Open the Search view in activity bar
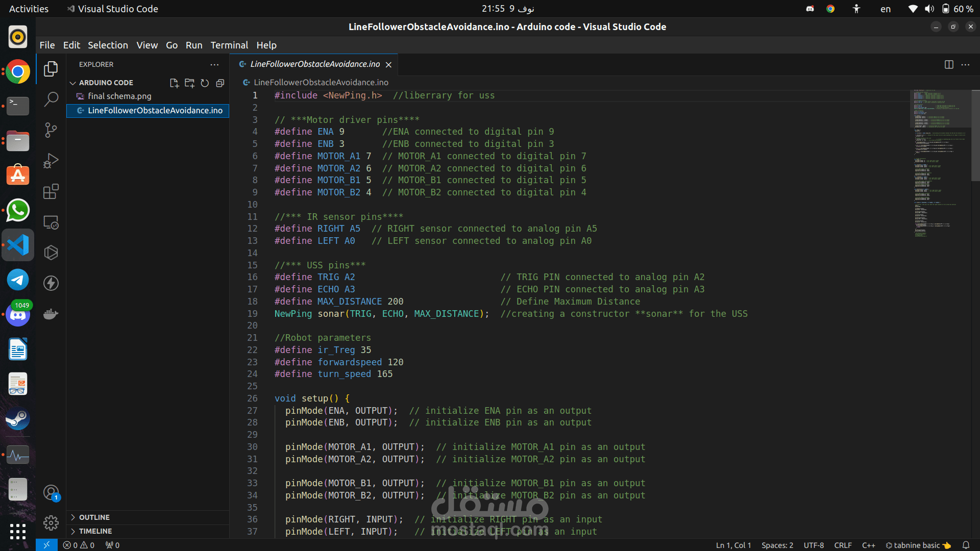Image resolution: width=980 pixels, height=551 pixels. tap(51, 99)
